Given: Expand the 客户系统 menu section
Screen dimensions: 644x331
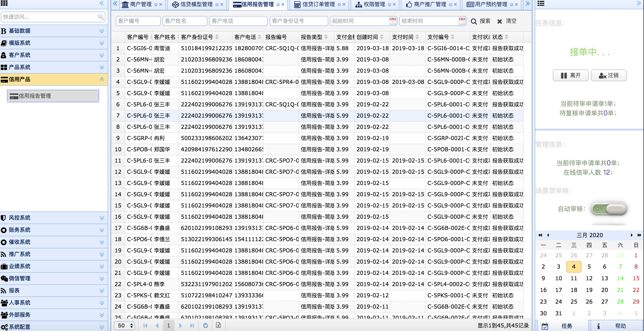Looking at the screenshot, I should [x=54, y=55].
